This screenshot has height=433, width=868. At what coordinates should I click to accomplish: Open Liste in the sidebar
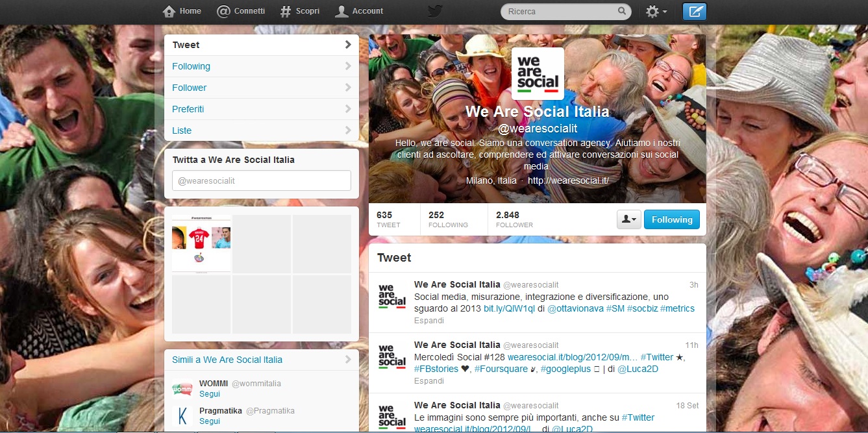click(x=261, y=130)
